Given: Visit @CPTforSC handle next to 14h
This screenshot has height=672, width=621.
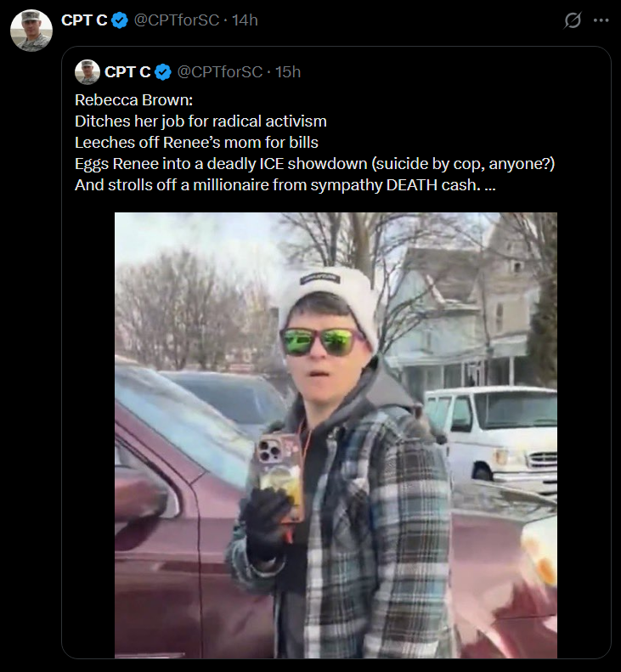Looking at the screenshot, I should 177,20.
